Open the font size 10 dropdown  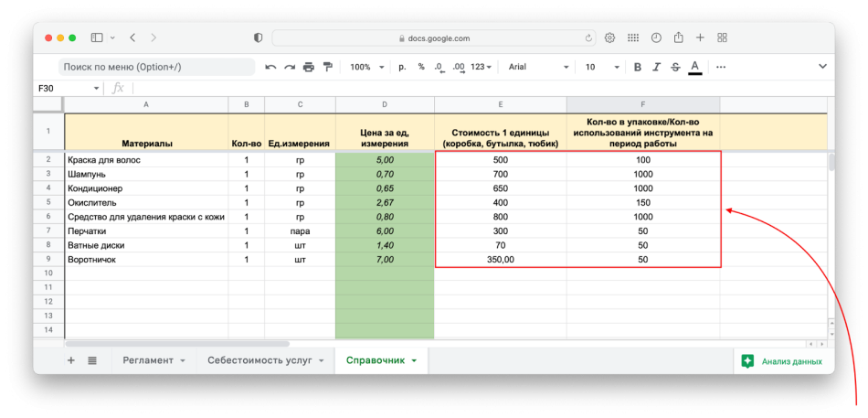tap(600, 67)
